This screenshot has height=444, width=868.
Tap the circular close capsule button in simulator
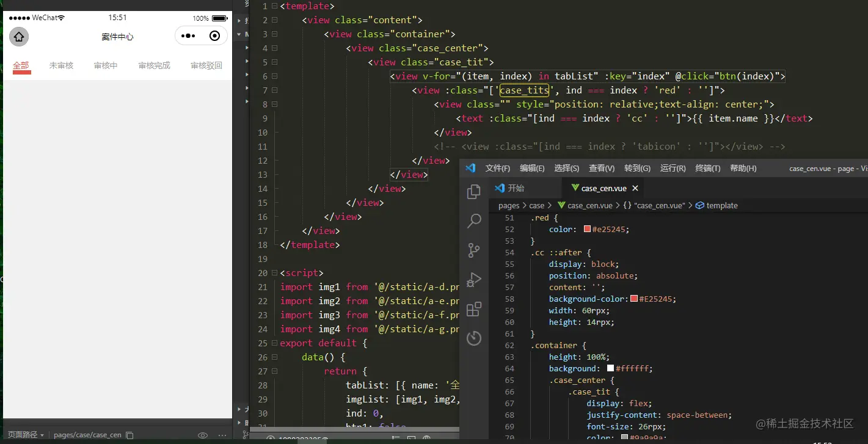(214, 36)
